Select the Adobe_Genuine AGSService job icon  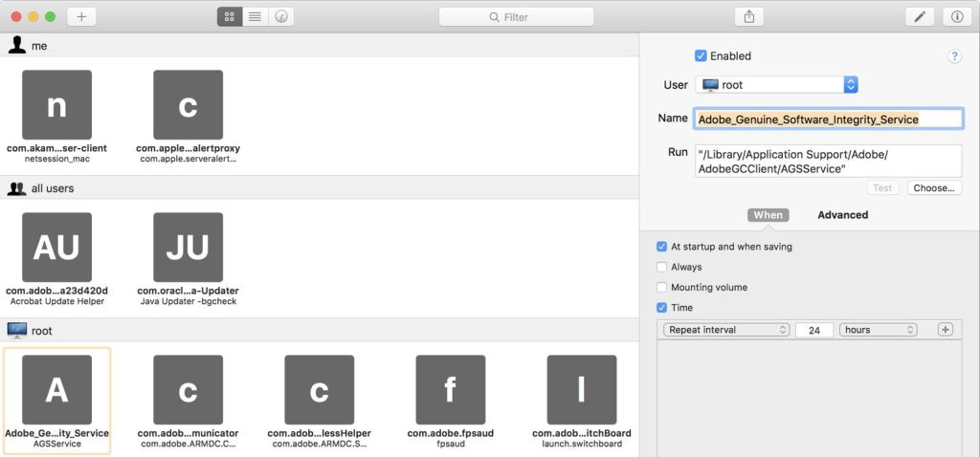pyautogui.click(x=56, y=391)
